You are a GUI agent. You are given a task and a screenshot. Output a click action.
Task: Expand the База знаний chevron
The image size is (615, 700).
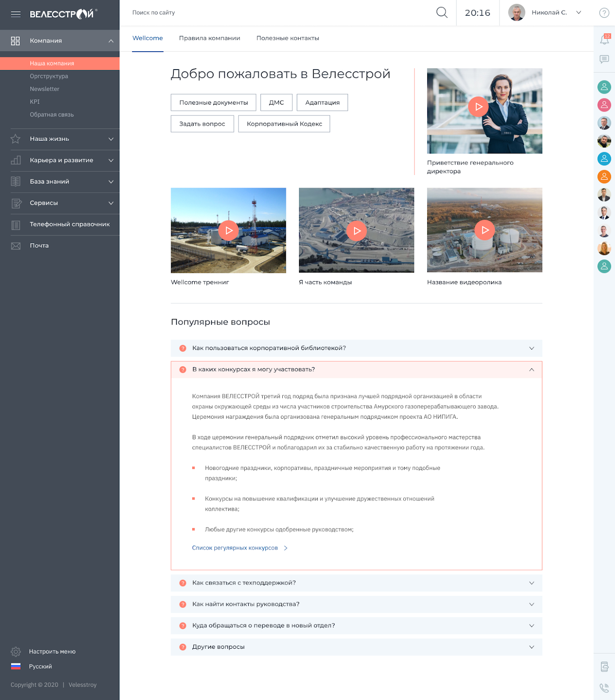click(111, 182)
